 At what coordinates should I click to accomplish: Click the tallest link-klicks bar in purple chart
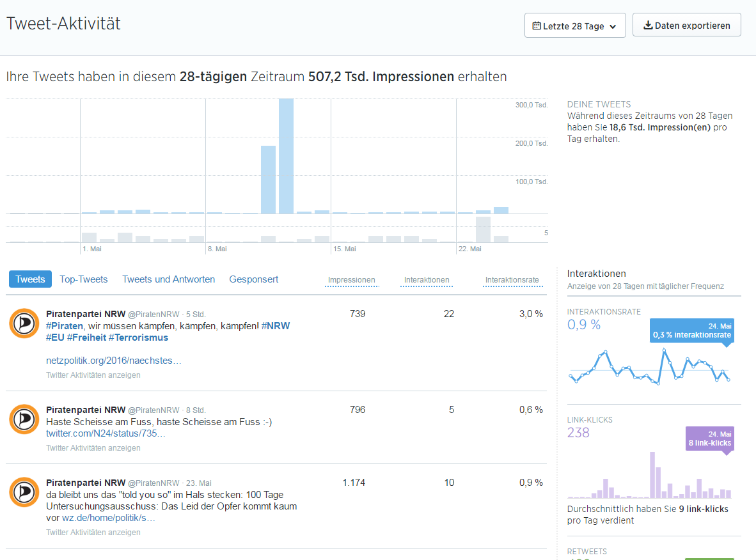(652, 475)
